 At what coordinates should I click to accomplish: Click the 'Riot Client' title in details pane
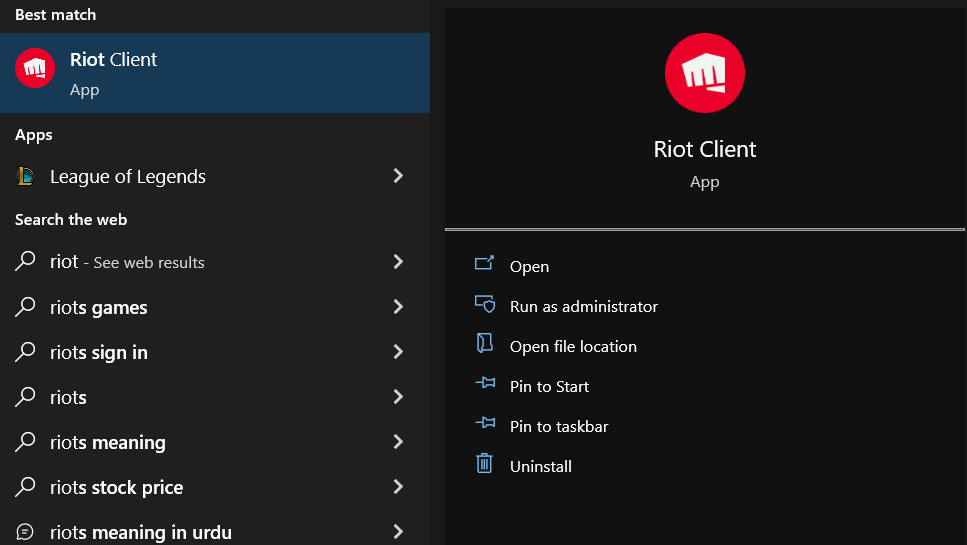(x=704, y=149)
